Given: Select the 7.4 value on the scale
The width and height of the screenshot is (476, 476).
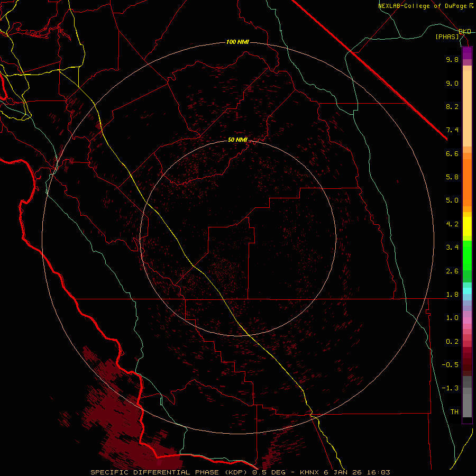Looking at the screenshot, I should click(452, 130).
